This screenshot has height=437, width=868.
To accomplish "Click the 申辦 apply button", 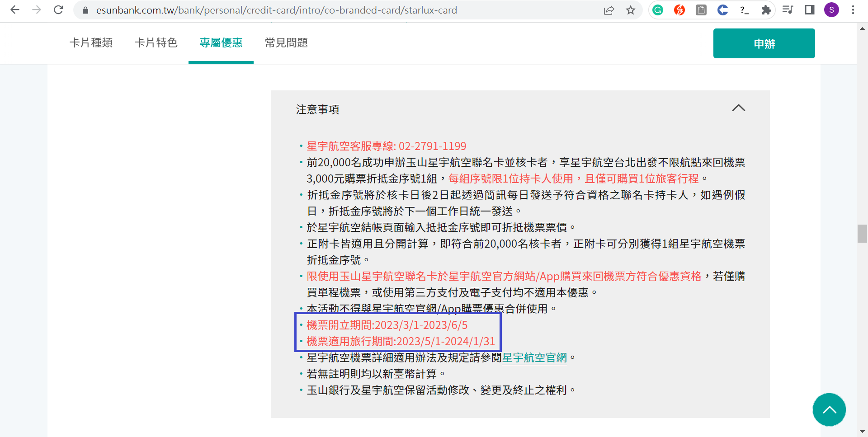I will click(764, 43).
